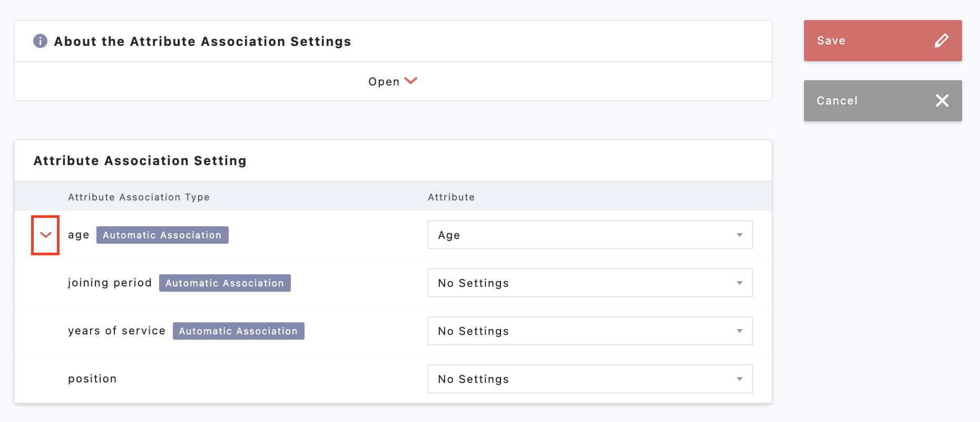
Task: Click the Attribute Association Setting heading
Action: [x=140, y=161]
